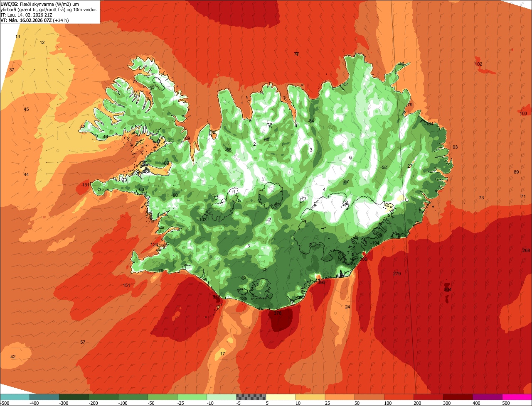Click the map value '60'
The image size is (532, 406).
(x=266, y=139)
